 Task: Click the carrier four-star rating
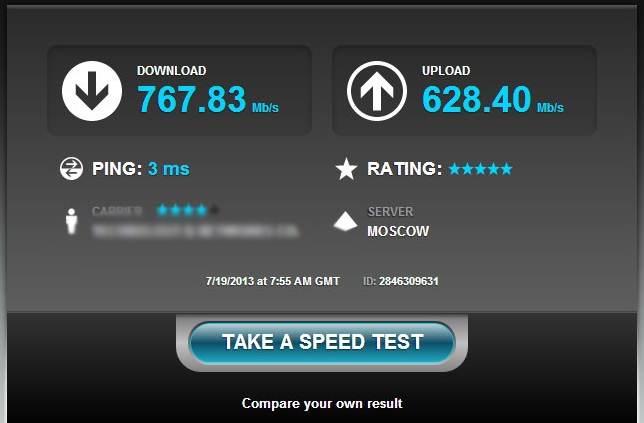[x=189, y=210]
